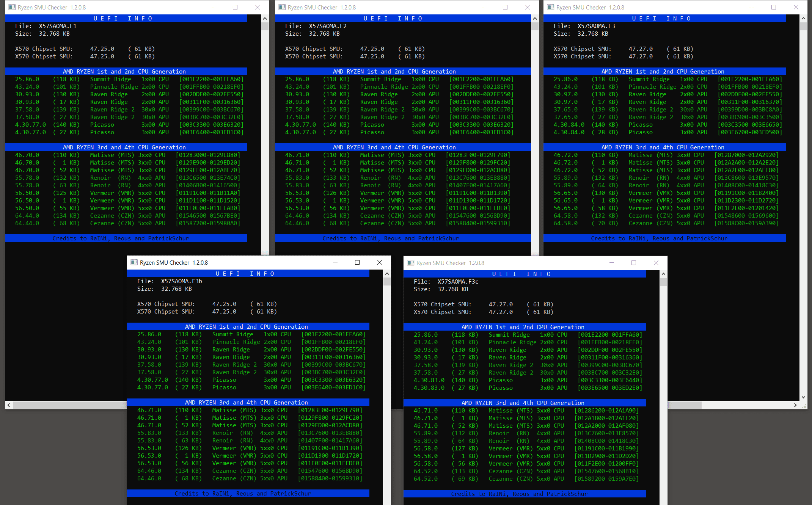Click the vertical scrollbar thumb in F3c window
This screenshot has height=505, width=812.
(x=663, y=282)
